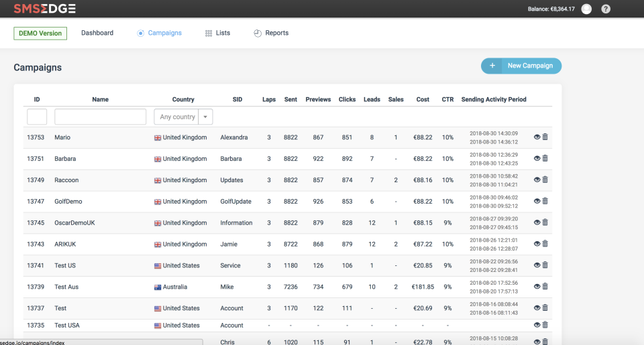Open the Any country filter dropdown
Screen dimensions: 644x345
[x=177, y=117]
